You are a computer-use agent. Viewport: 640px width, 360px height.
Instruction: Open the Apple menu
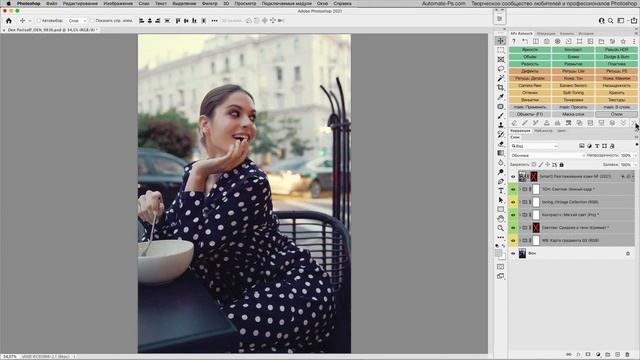click(8, 3)
